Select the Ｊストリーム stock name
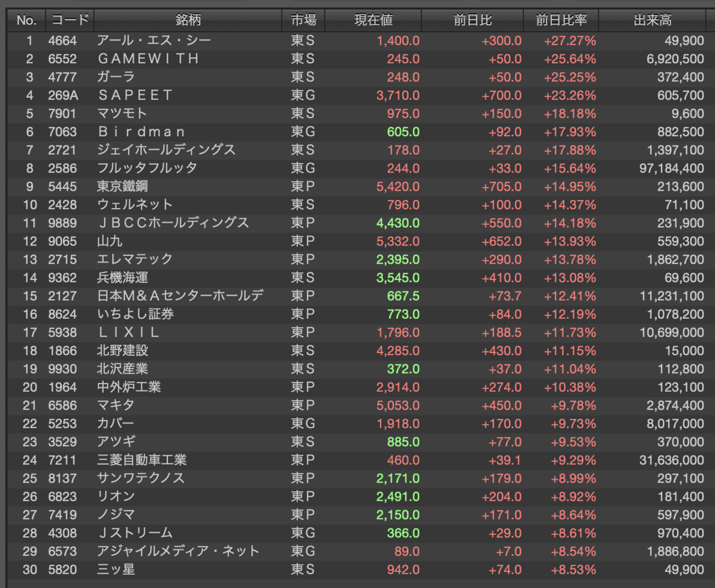The image size is (715, 588). point(135,533)
